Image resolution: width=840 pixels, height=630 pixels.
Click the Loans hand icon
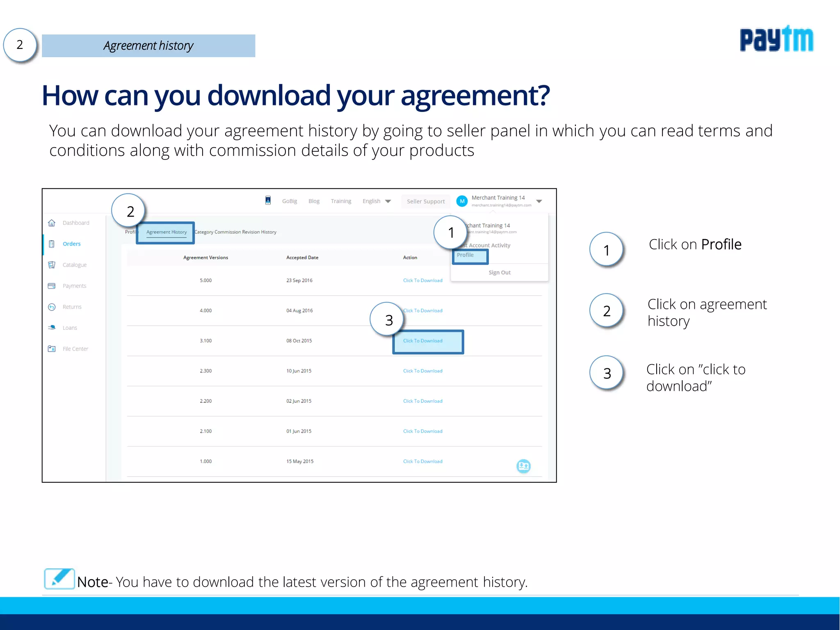click(52, 327)
